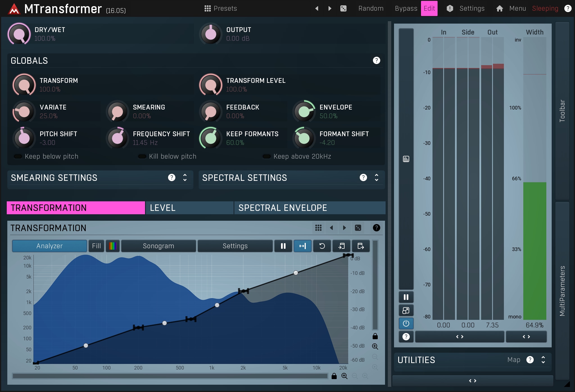Click the Dry/Wet knob
Viewport: 575px width, 392px height.
[19, 34]
